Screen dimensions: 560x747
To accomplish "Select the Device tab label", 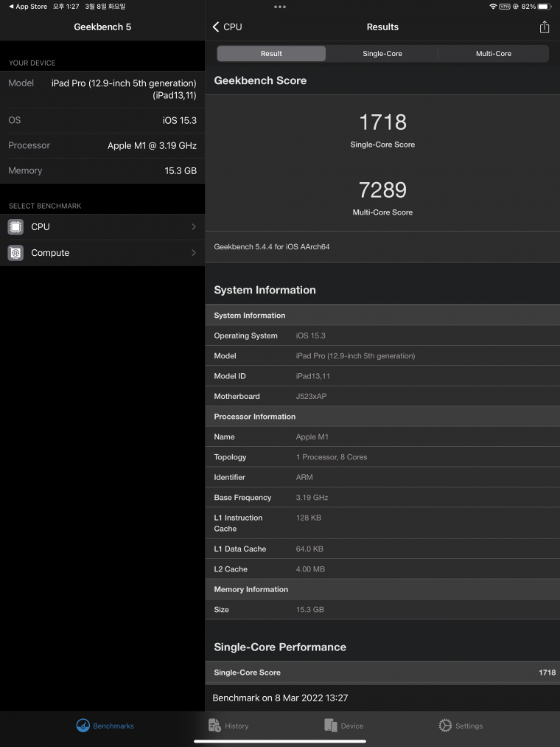I will [352, 726].
